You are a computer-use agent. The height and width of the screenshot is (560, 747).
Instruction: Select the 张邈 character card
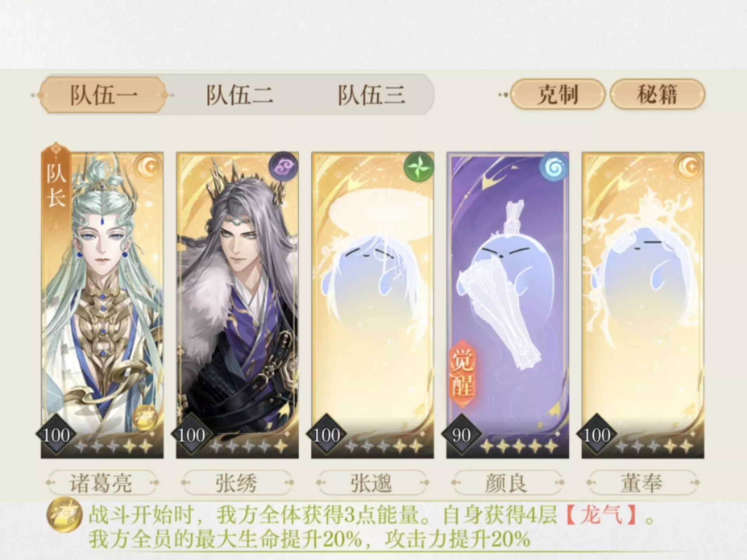[372, 305]
